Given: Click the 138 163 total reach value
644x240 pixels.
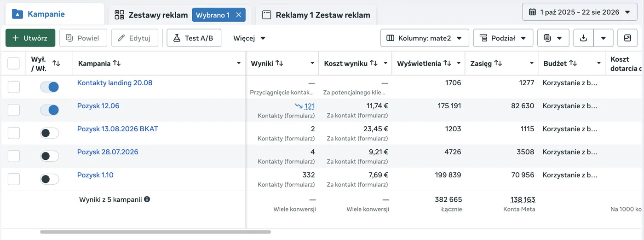Looking at the screenshot, I should tap(523, 199).
